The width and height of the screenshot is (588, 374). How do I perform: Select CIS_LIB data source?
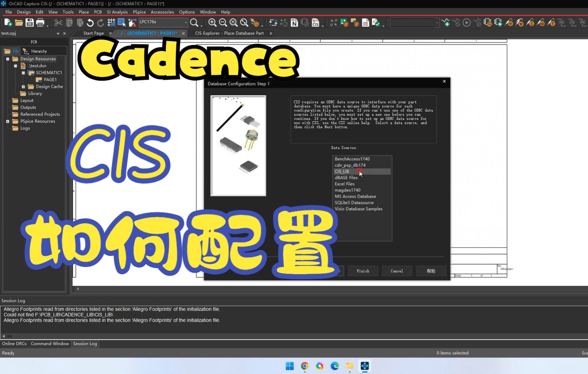[362, 171]
